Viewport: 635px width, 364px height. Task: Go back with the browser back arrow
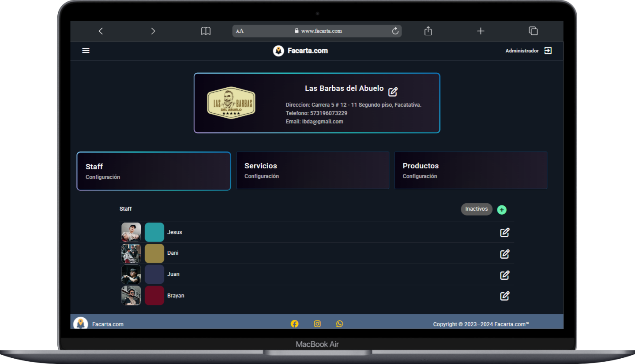(101, 31)
